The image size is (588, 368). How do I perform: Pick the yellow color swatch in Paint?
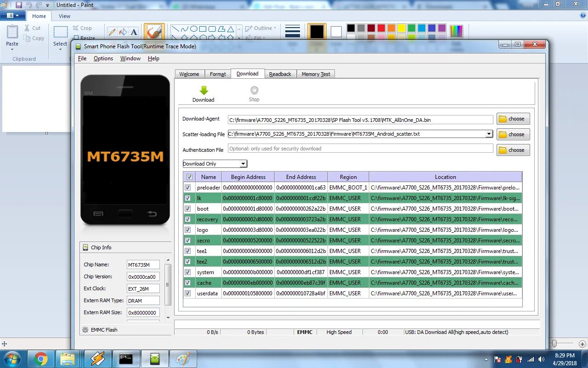coord(401,28)
